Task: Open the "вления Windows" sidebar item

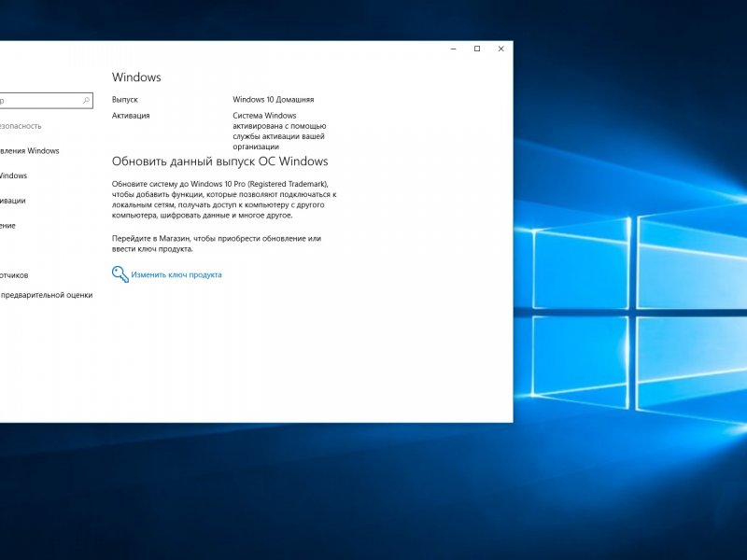Action: click(30, 151)
